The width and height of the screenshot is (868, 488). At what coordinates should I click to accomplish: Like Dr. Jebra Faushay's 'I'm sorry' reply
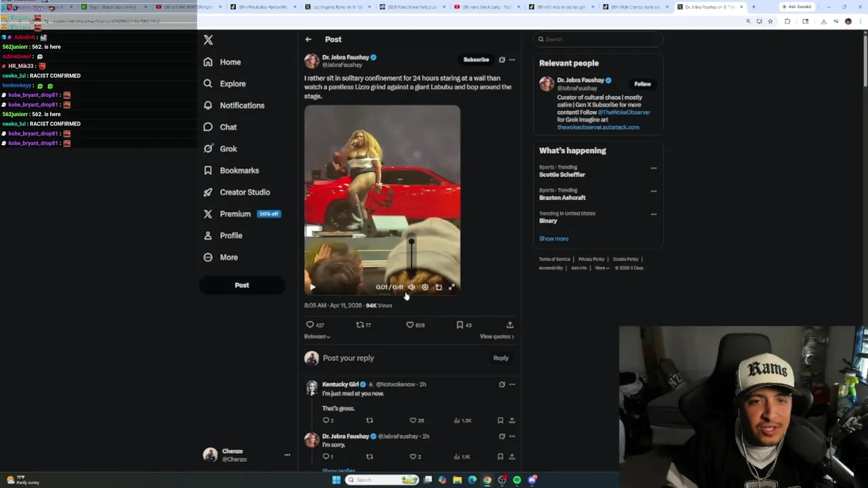coord(416,457)
